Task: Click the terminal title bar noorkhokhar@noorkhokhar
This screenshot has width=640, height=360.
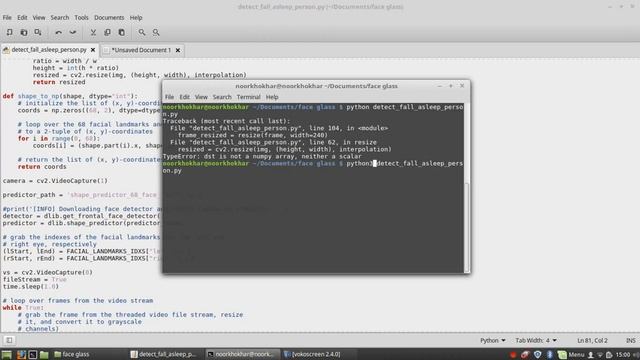Action: point(316,86)
